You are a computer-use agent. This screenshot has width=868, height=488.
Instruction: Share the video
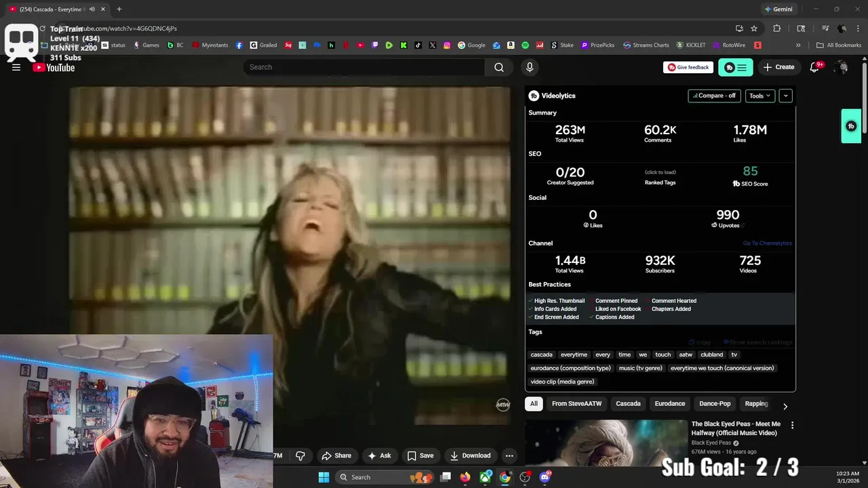coord(336,455)
